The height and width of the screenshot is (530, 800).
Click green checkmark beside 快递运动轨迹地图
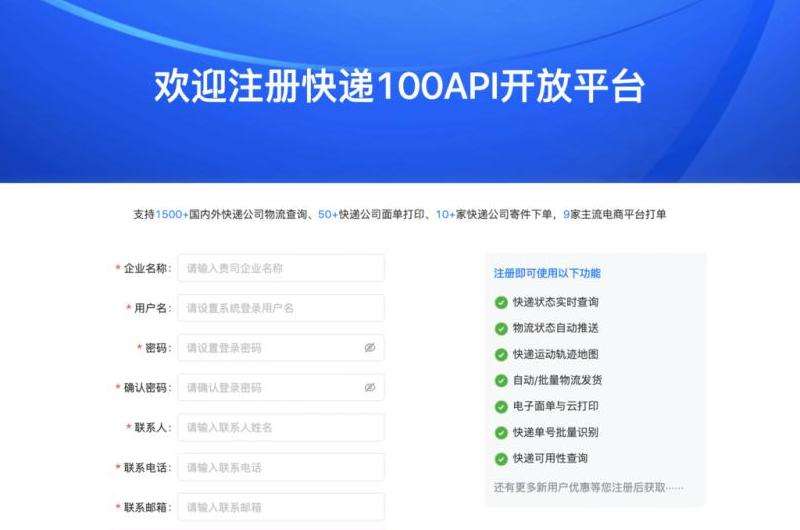501,354
